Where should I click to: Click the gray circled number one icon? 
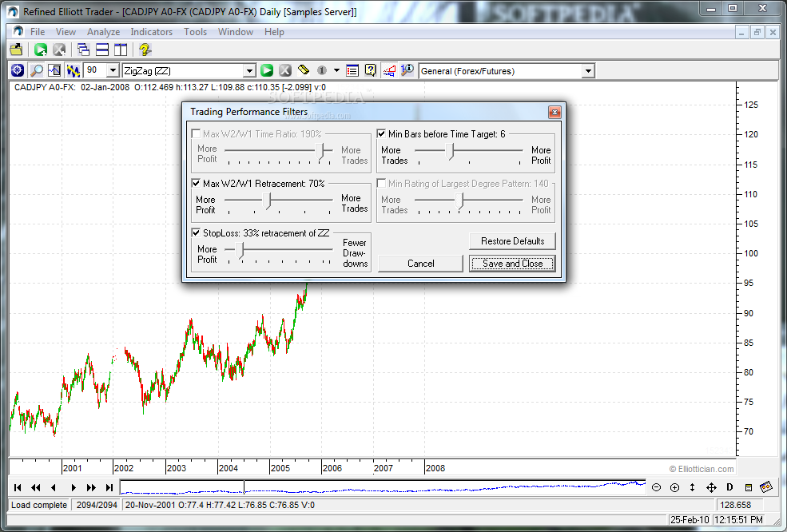point(322,71)
